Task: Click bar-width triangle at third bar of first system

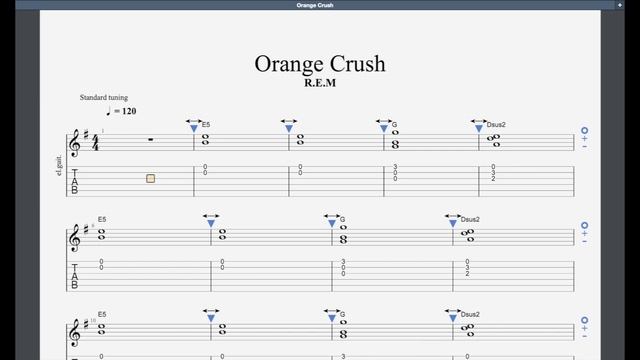Action: click(x=289, y=129)
